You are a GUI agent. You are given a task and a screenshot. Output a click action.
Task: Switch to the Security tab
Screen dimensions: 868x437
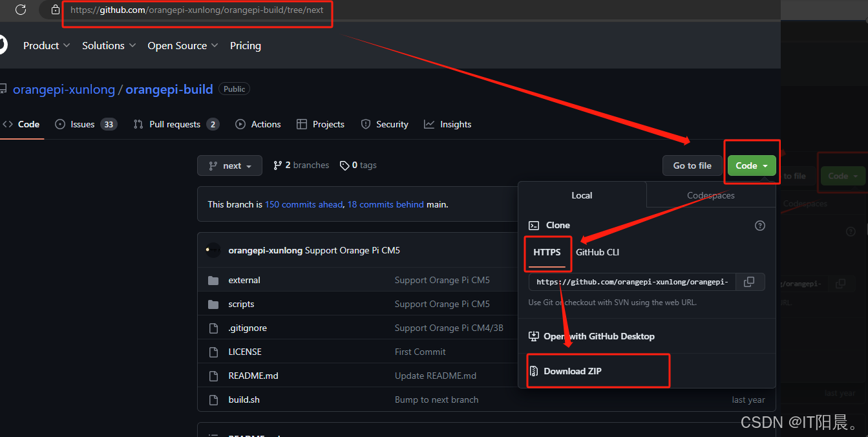pos(385,124)
